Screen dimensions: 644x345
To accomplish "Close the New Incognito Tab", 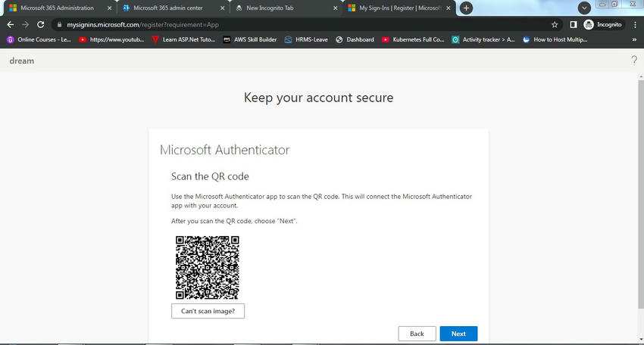I will click(335, 8).
